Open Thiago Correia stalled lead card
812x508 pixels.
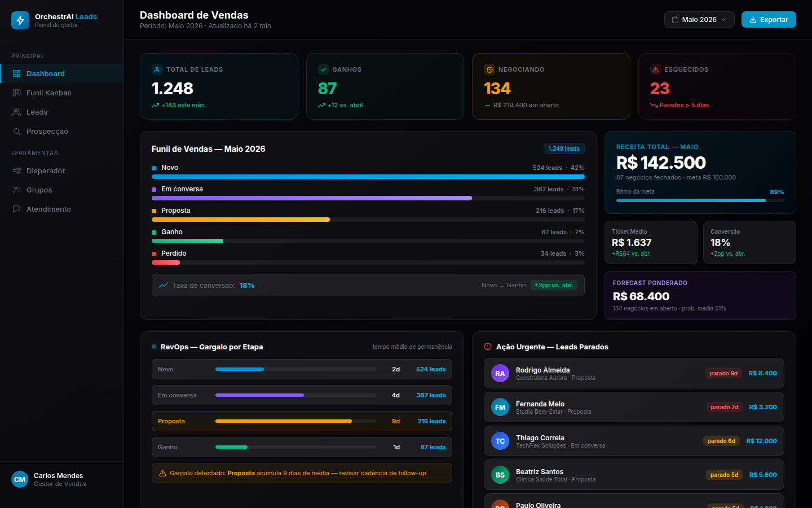[634, 441]
